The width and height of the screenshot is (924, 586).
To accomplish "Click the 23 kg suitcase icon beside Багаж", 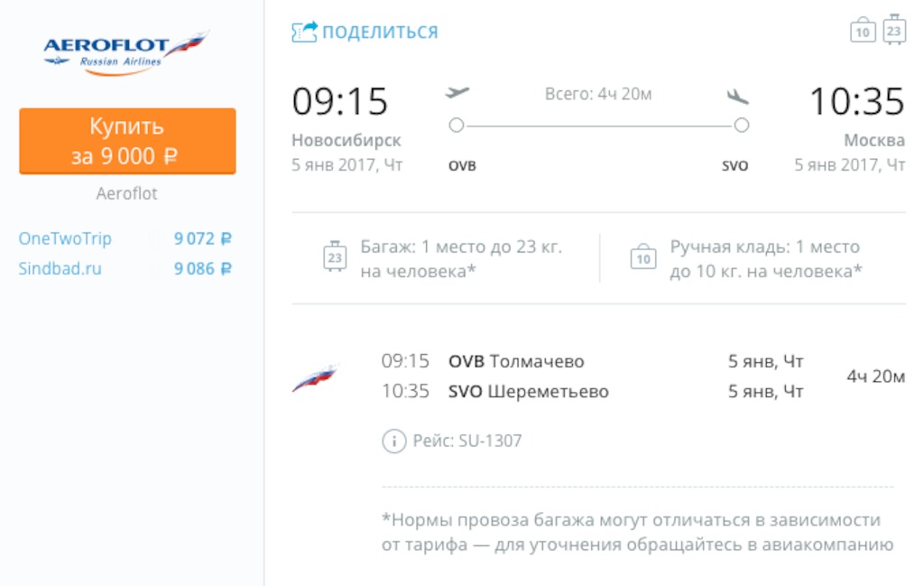I will 335,256.
